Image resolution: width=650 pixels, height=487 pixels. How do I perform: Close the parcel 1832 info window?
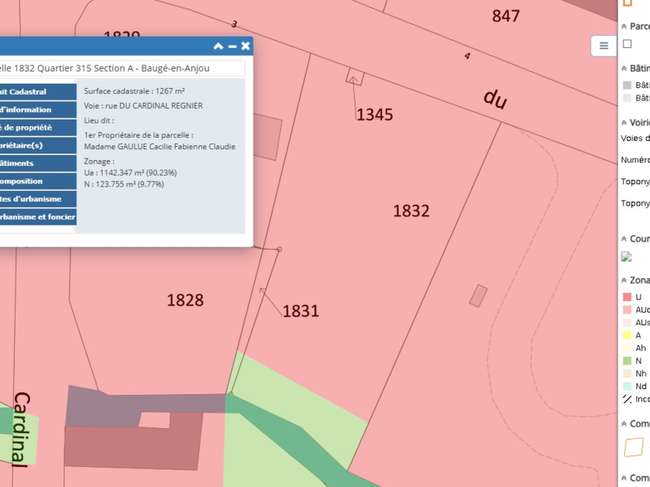(245, 46)
